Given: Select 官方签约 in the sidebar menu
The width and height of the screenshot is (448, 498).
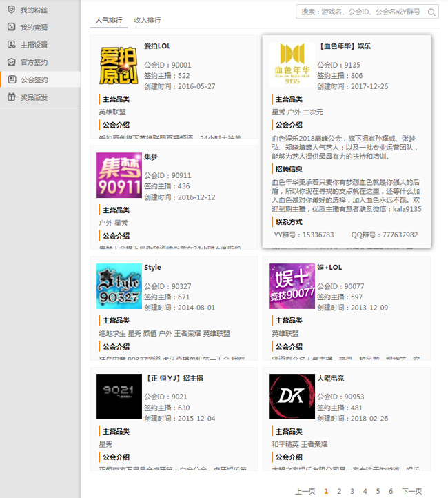Looking at the screenshot, I should click(x=34, y=62).
